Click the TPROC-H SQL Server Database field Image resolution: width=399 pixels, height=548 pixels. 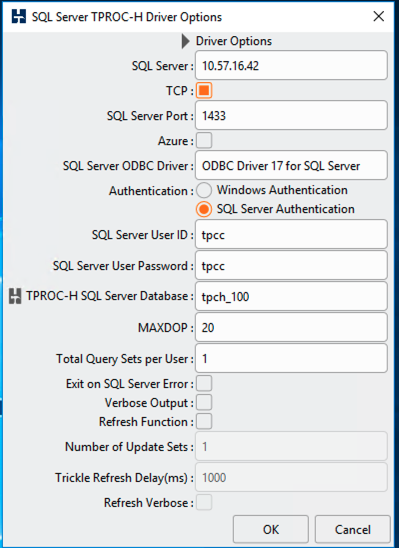coord(291,296)
